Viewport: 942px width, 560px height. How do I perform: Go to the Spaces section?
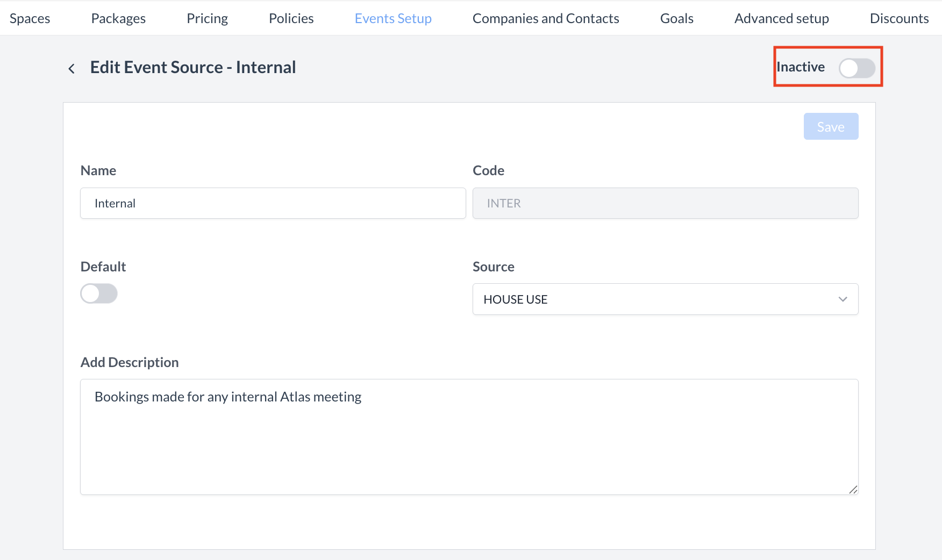[30, 18]
